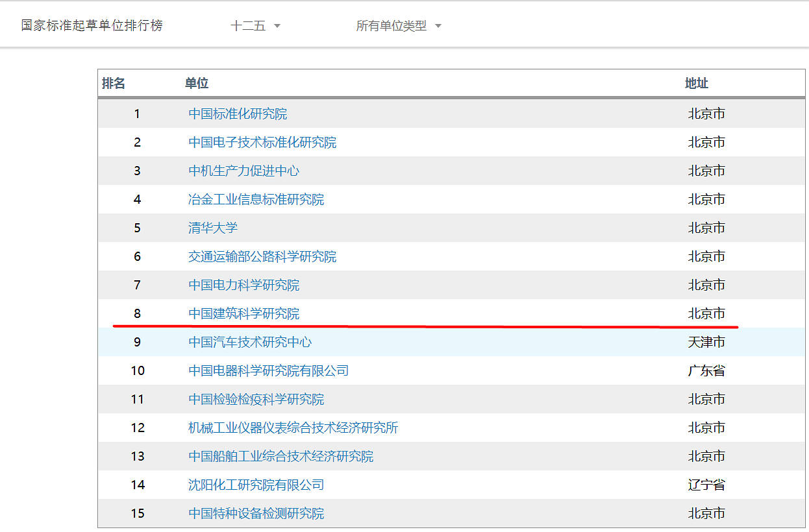809x532 pixels.
Task: Click the 单位 column header
Action: tap(196, 83)
